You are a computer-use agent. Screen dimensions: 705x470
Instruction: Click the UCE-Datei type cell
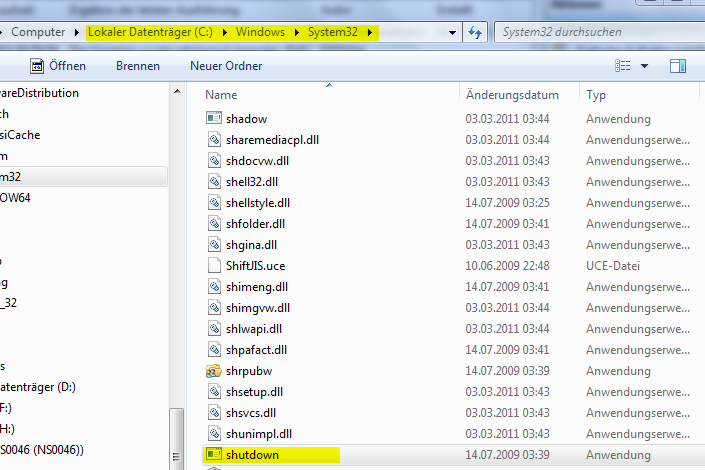(613, 266)
